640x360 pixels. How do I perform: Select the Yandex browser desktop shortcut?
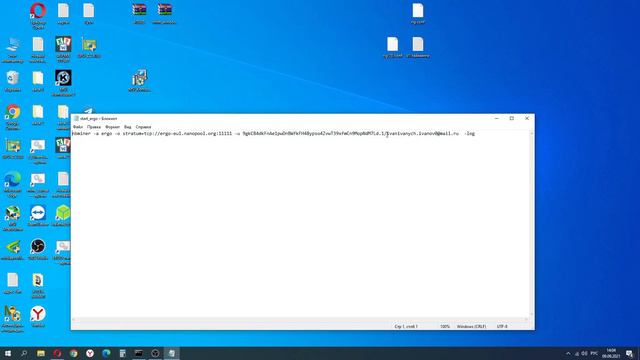coord(38,317)
